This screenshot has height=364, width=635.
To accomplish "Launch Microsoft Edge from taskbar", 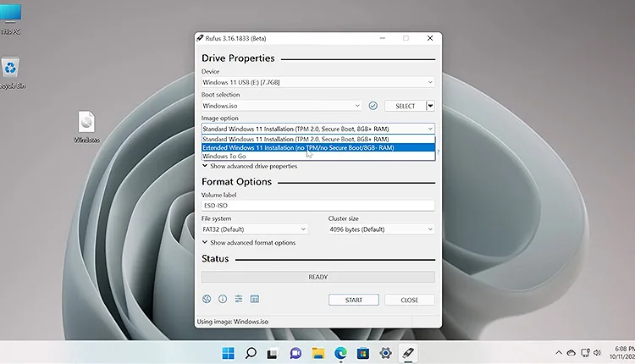I will point(340,353).
